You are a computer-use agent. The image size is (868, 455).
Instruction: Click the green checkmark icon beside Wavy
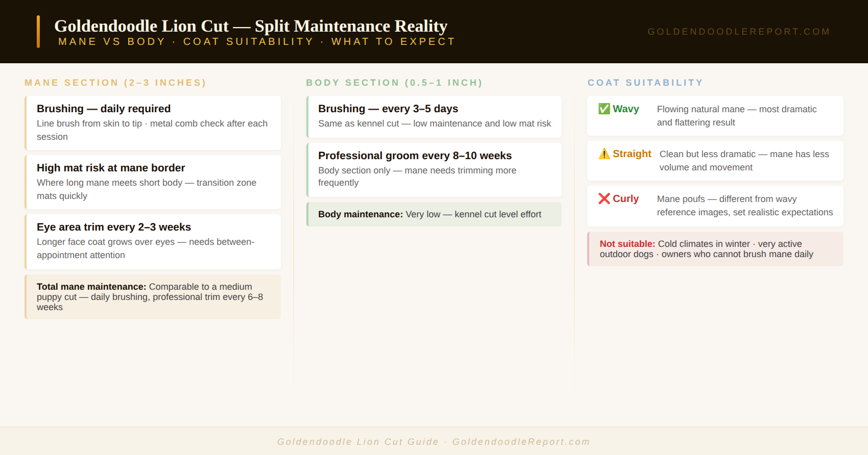604,109
